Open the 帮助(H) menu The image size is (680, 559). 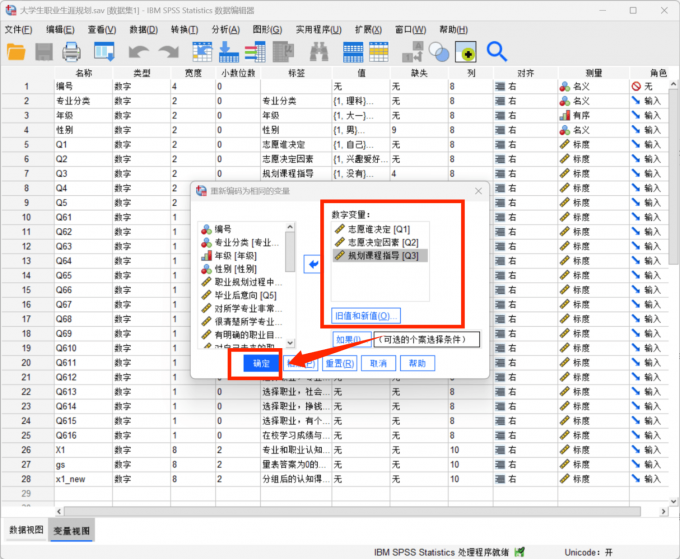453,30
